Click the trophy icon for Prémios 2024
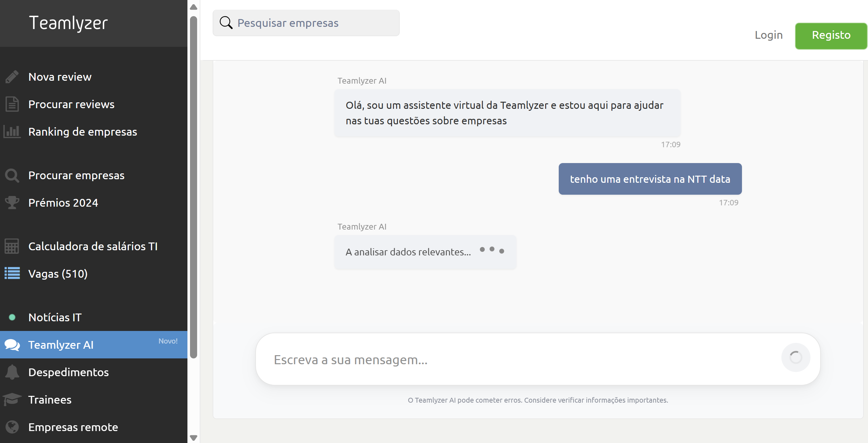Image resolution: width=868 pixels, height=443 pixels. pyautogui.click(x=12, y=203)
